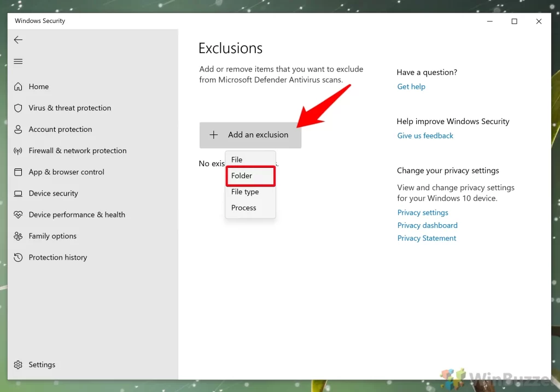The image size is (560, 392).
Task: Open Firewall & network protection
Action: pyautogui.click(x=77, y=150)
